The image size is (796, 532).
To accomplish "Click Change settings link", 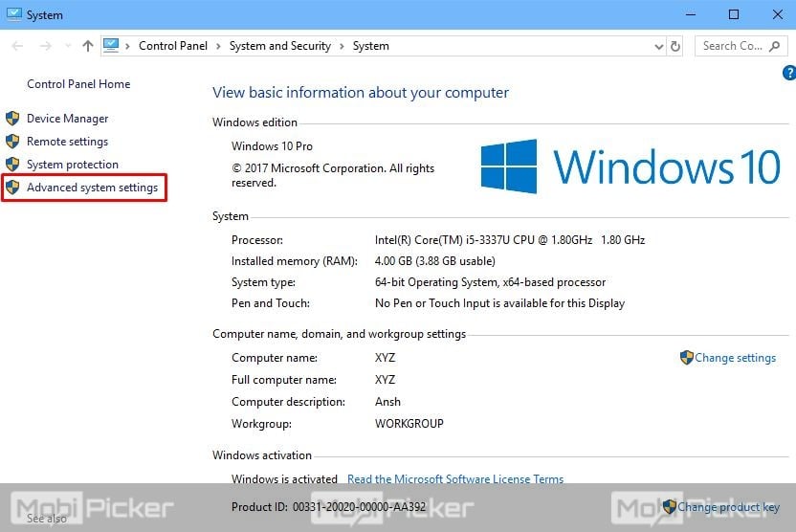I will pyautogui.click(x=735, y=357).
